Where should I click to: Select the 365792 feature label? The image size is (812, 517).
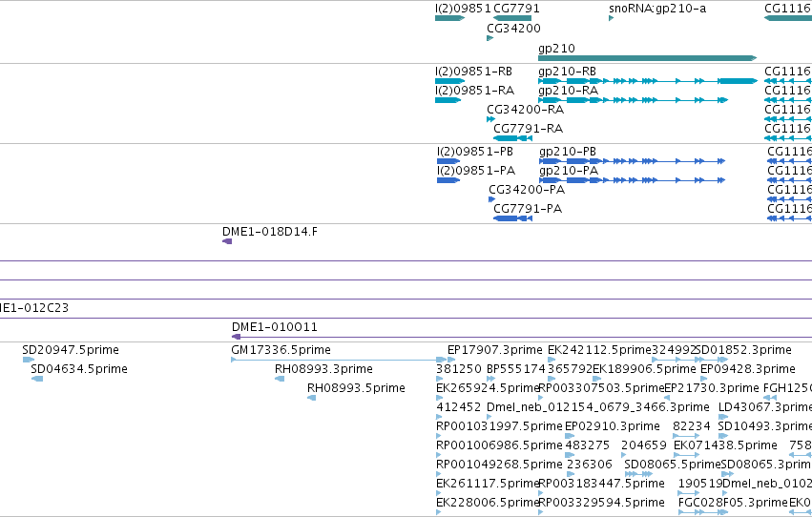(571, 369)
